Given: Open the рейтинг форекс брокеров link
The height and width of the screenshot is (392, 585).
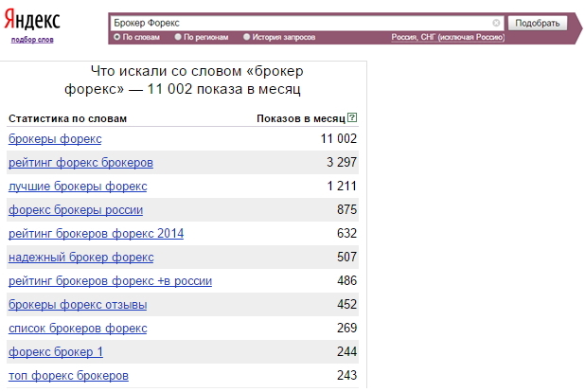Looking at the screenshot, I should pyautogui.click(x=80, y=163).
